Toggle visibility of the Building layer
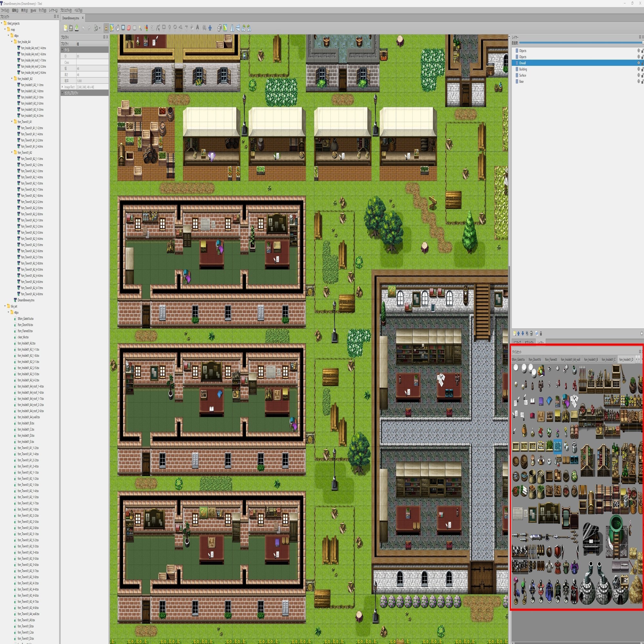Image resolution: width=644 pixels, height=644 pixels. [x=639, y=69]
